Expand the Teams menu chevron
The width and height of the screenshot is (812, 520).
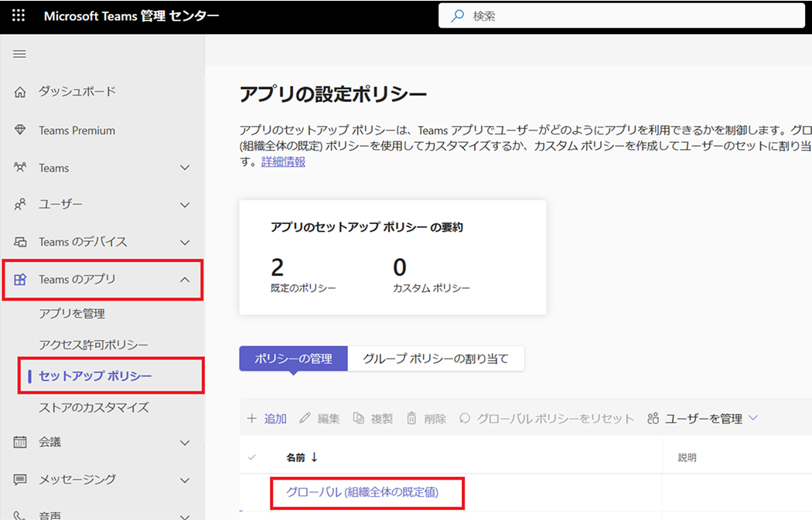click(185, 168)
